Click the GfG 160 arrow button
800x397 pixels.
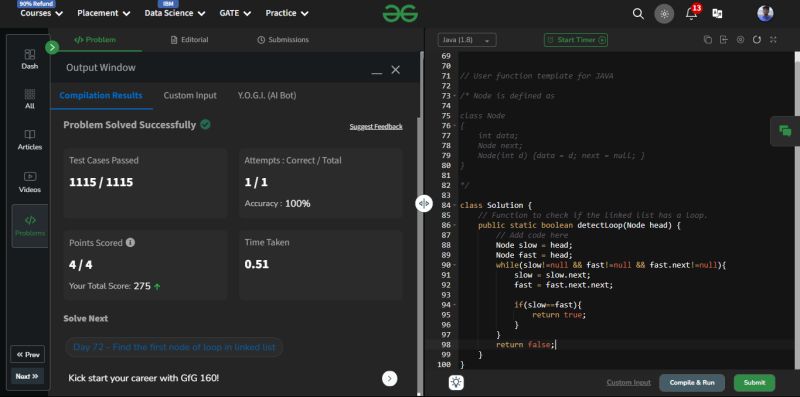(x=389, y=378)
